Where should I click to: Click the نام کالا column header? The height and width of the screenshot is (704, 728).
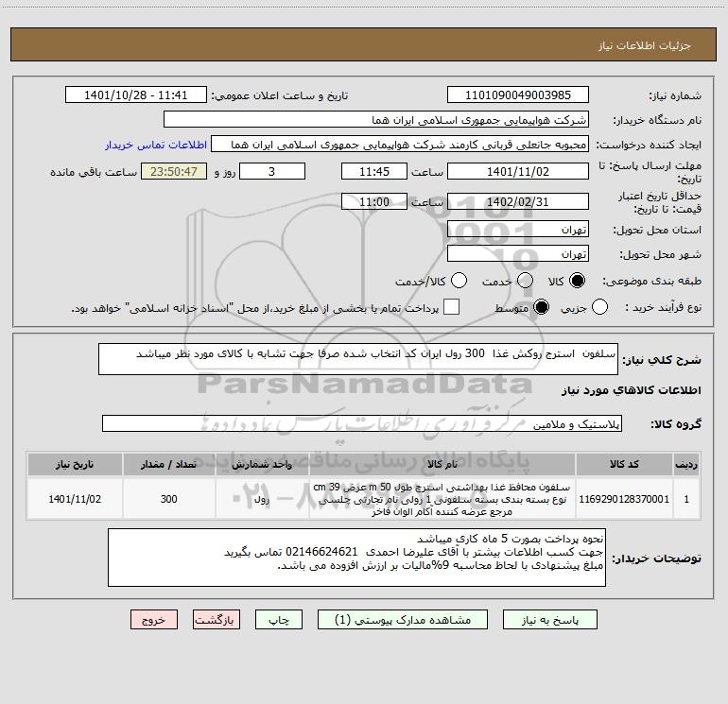point(442,464)
